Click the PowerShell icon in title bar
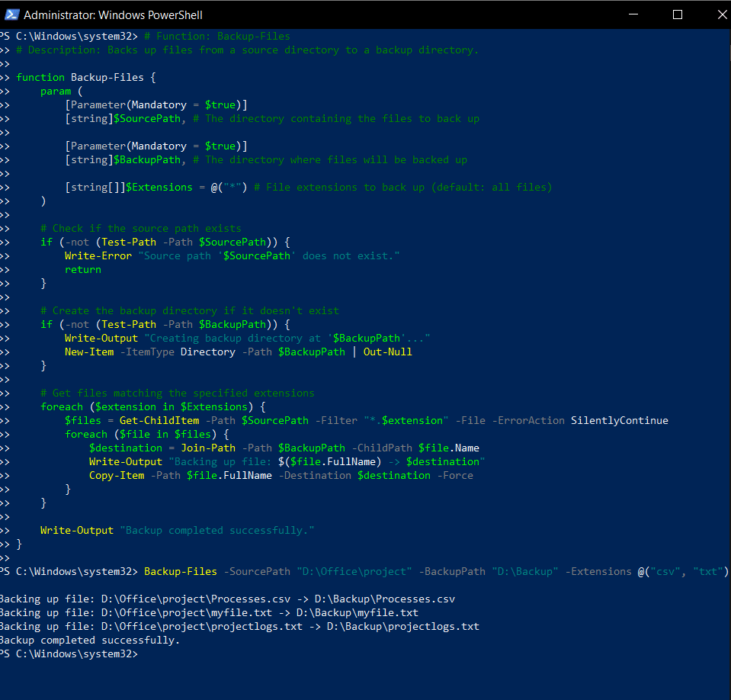The width and height of the screenshot is (731, 700). point(11,14)
